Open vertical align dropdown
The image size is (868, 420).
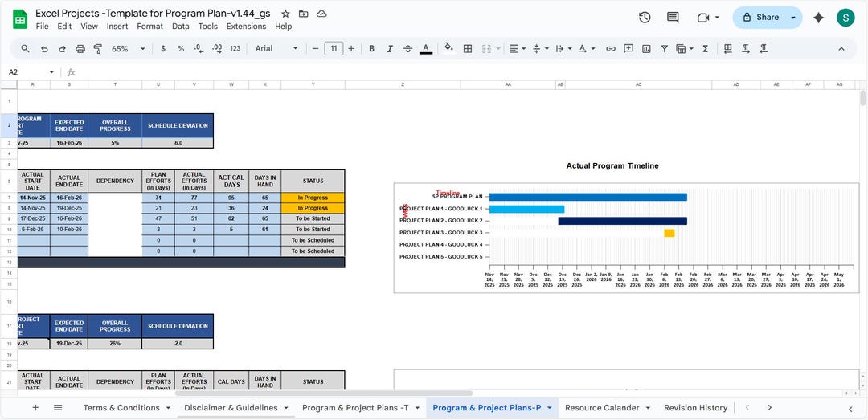540,49
